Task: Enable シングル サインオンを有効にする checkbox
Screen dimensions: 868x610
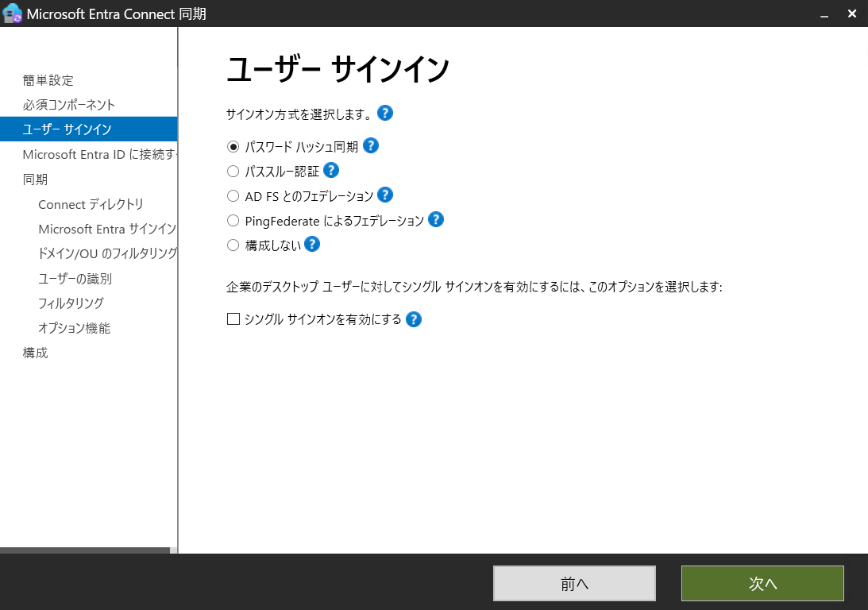Action: [x=233, y=318]
